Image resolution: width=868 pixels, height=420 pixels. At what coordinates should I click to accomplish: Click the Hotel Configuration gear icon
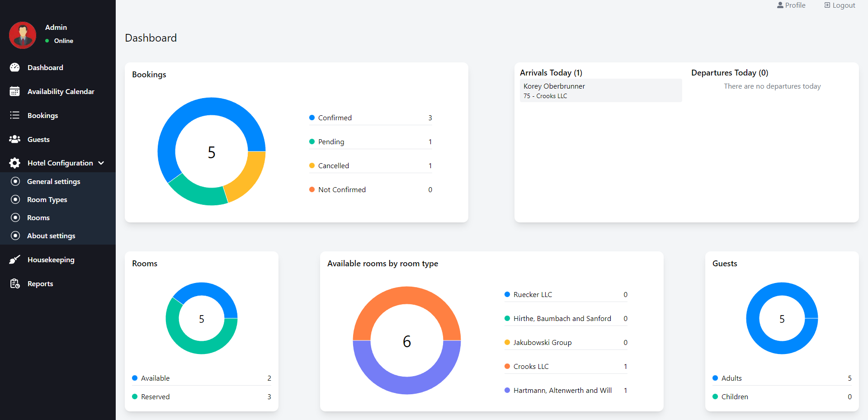[14, 163]
